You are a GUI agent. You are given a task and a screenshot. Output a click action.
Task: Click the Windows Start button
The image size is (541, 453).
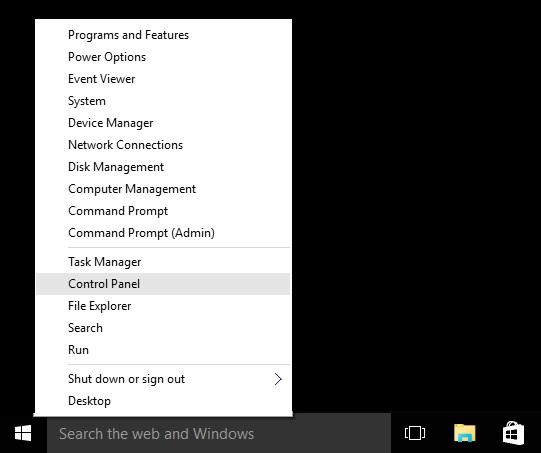23,433
